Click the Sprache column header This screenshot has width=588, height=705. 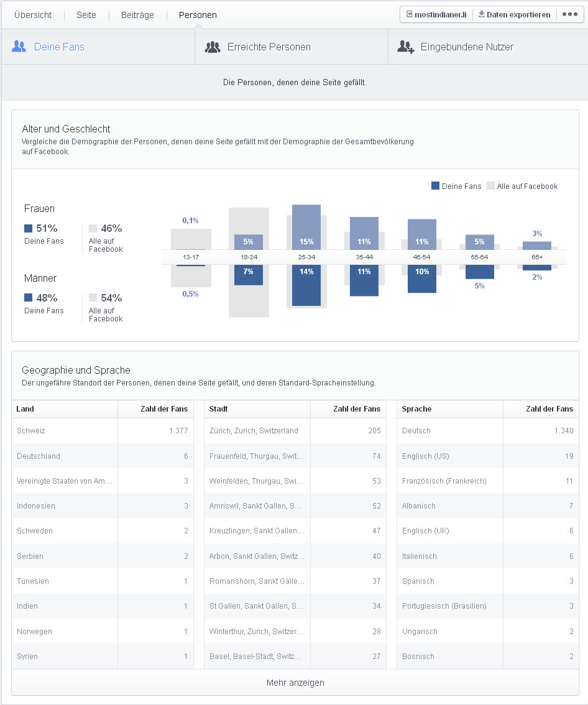coord(450,408)
